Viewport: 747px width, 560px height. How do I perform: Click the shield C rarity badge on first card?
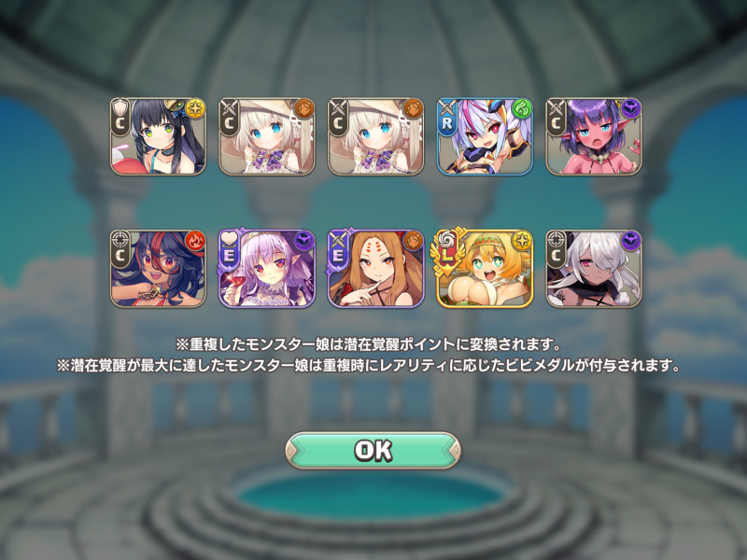[x=120, y=118]
